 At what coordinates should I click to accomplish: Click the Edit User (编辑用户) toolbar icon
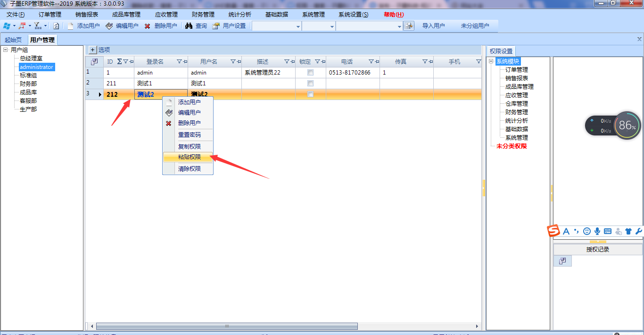[109, 26]
